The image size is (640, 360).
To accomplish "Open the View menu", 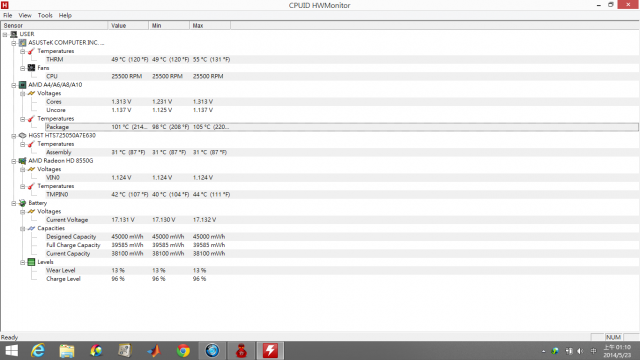I will (x=25, y=16).
